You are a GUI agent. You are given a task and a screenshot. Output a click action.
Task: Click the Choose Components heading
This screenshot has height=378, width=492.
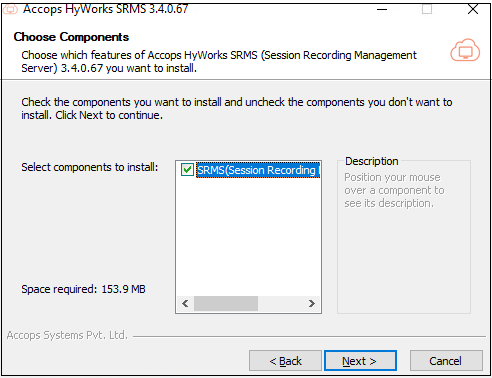pyautogui.click(x=71, y=37)
